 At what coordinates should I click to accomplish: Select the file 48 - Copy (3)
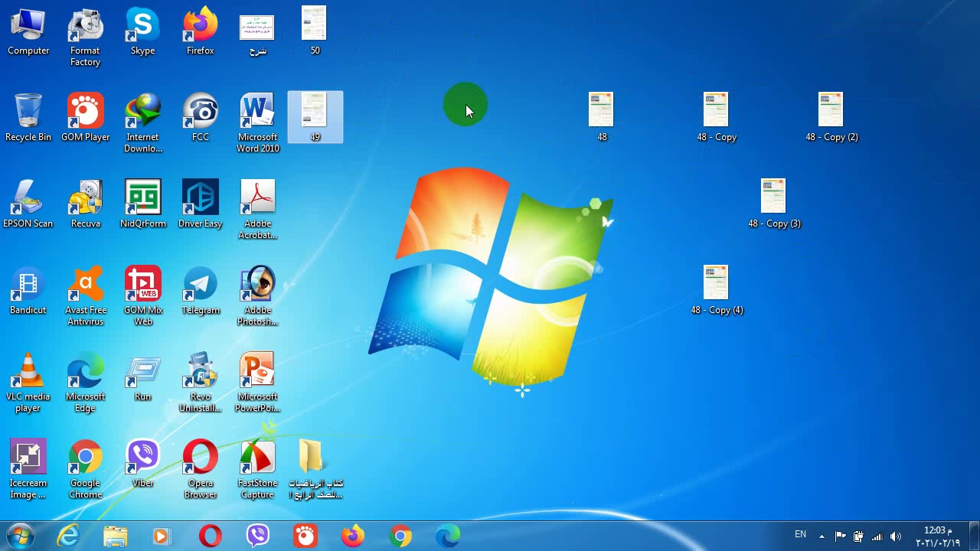[x=774, y=204]
